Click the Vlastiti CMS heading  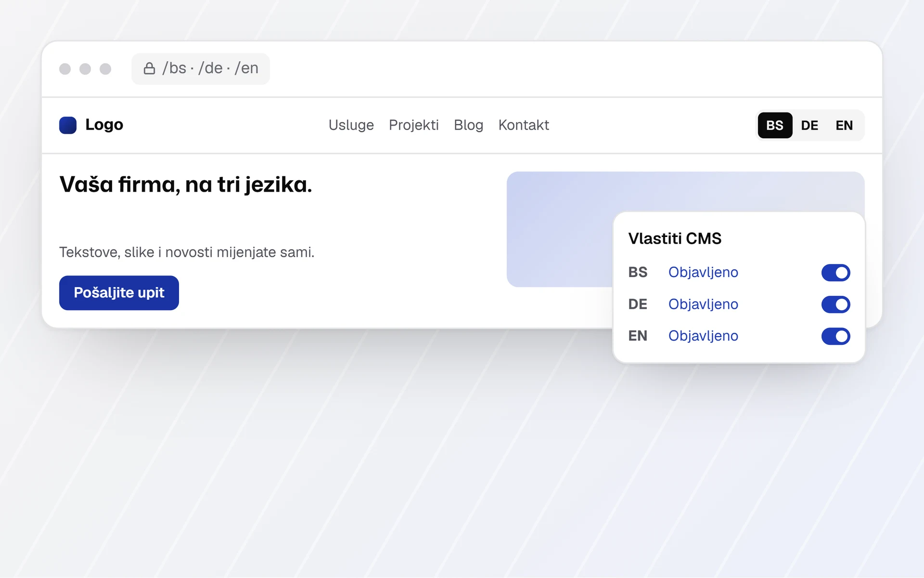coord(675,238)
